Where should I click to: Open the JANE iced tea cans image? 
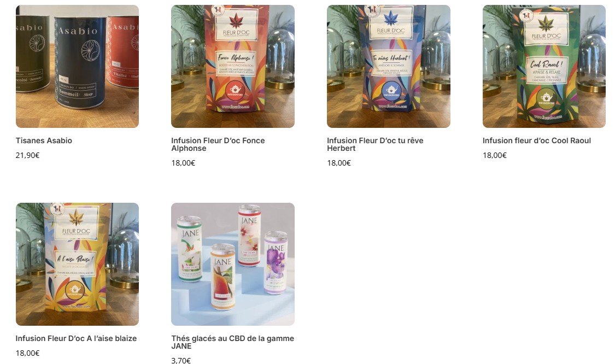[x=232, y=264]
